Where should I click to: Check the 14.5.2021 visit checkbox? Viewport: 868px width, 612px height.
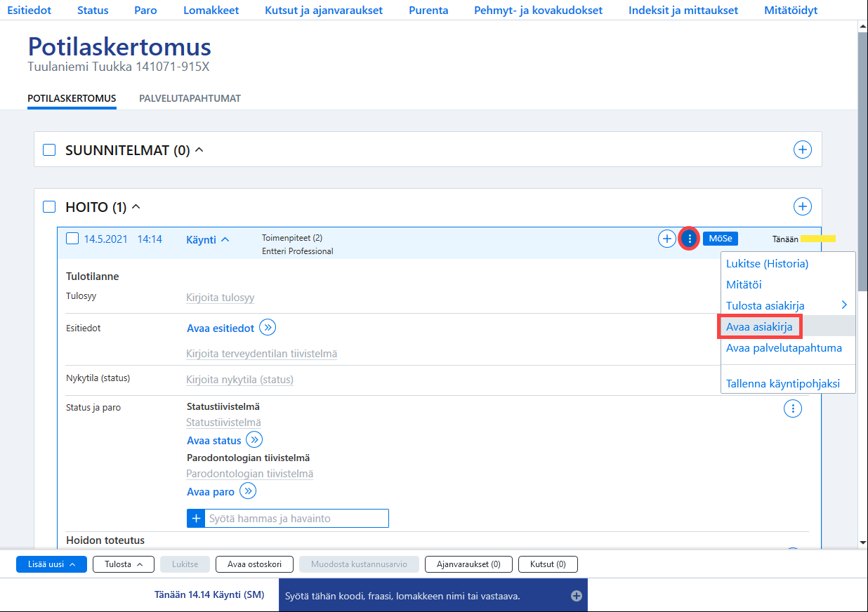tap(72, 239)
